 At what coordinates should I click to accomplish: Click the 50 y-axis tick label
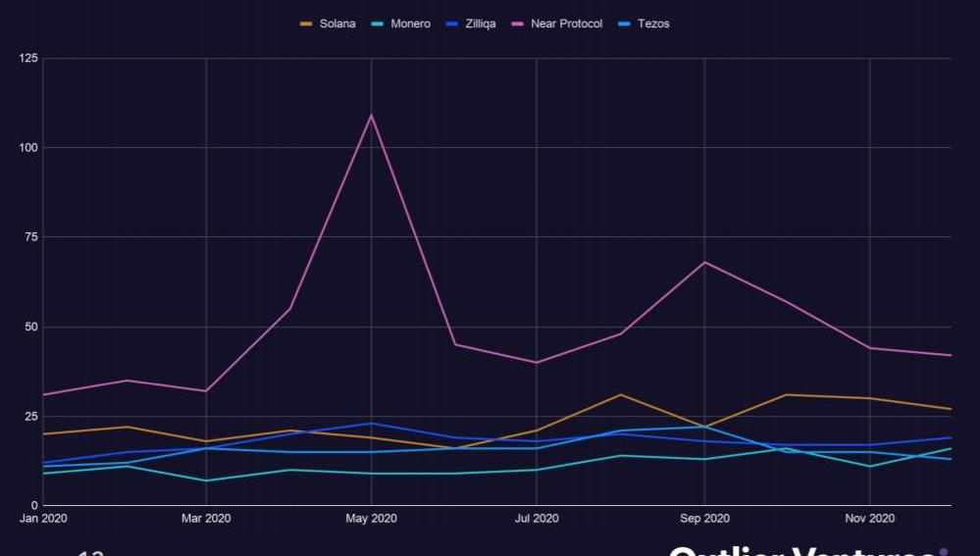(x=31, y=327)
